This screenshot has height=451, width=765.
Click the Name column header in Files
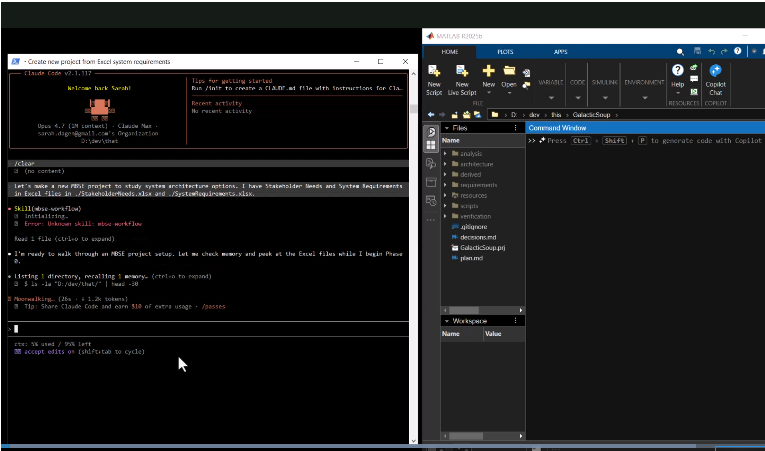[x=483, y=141]
